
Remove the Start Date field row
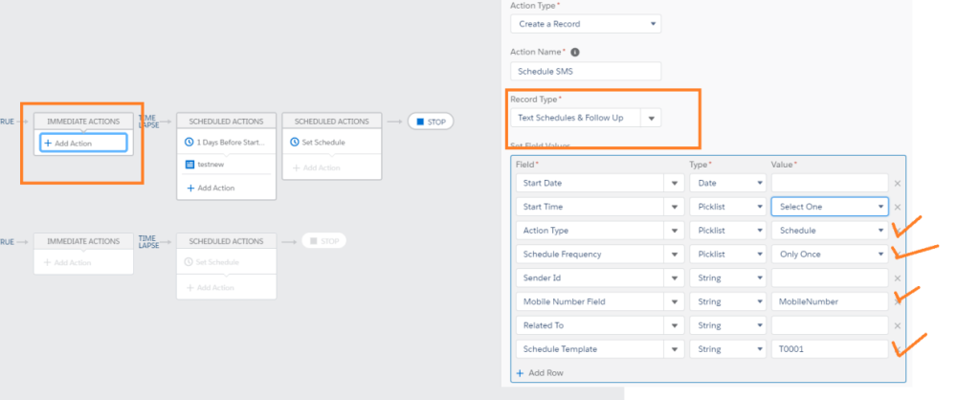pyautogui.click(x=897, y=183)
